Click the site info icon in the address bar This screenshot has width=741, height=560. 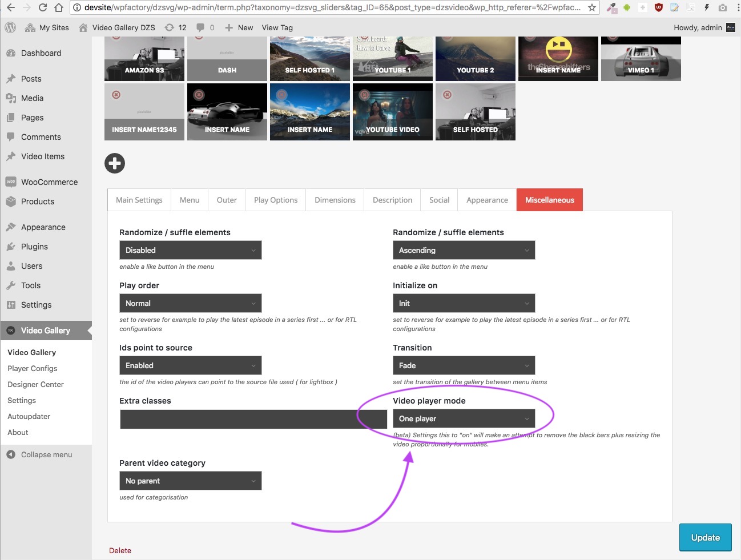point(77,7)
